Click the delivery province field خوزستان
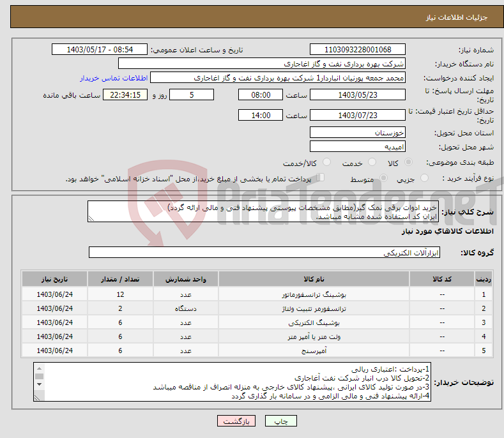504x438 pixels. tap(358, 132)
